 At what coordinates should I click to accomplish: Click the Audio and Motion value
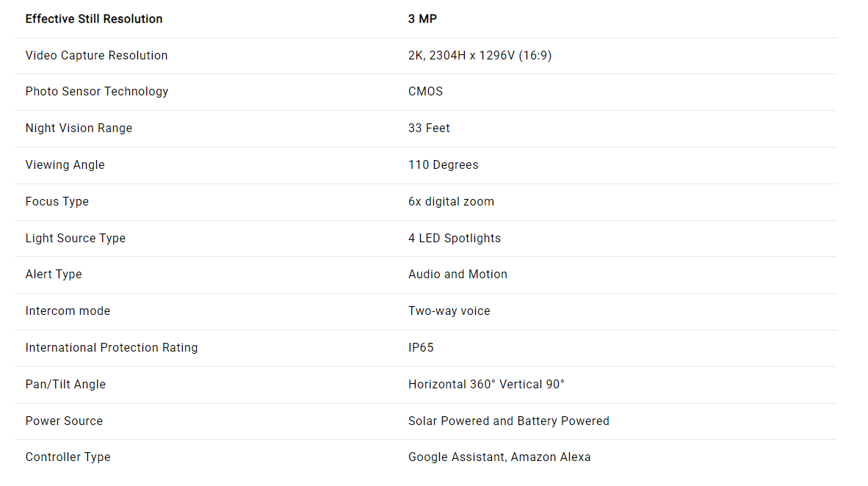457,275
